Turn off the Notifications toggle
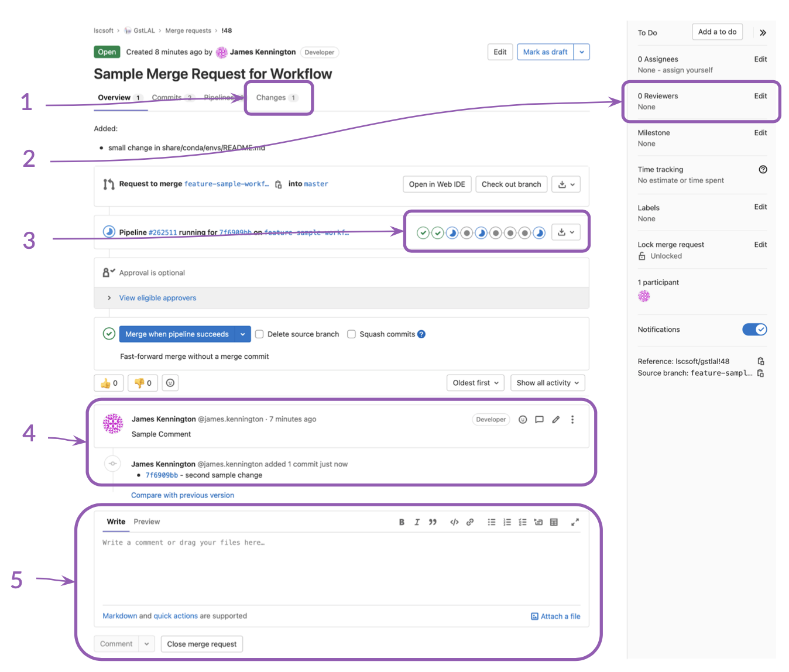 point(754,330)
